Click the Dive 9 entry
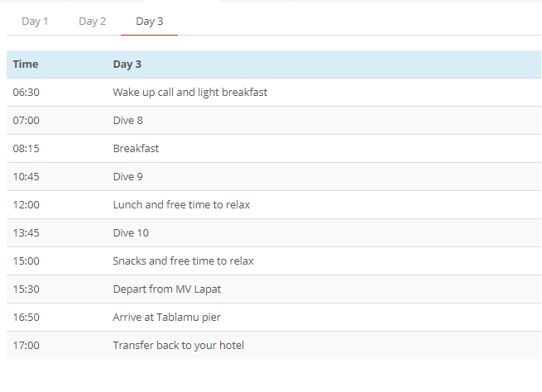 pos(127,176)
